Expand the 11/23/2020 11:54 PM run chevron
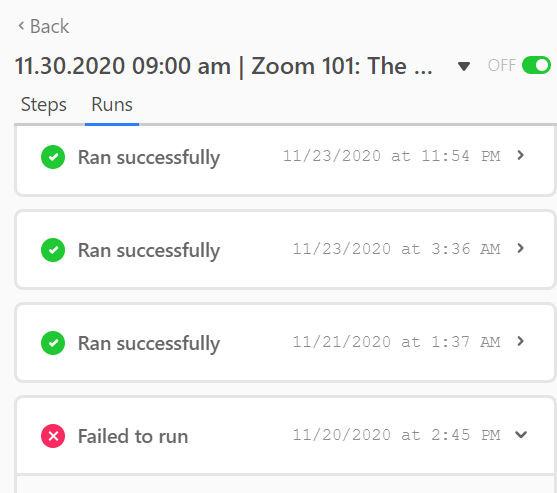 point(520,155)
